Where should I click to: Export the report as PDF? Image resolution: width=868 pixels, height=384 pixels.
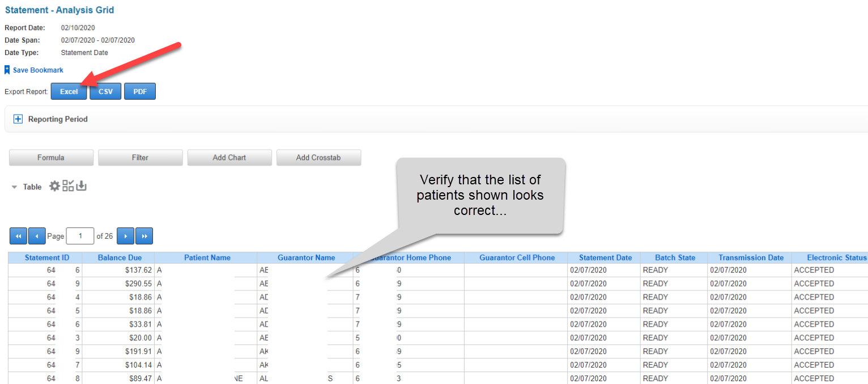tap(140, 91)
